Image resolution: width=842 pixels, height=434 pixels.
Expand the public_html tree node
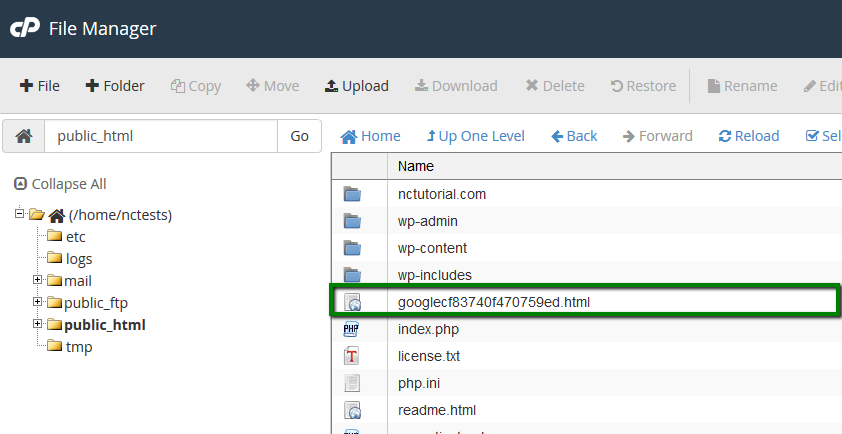click(x=38, y=324)
